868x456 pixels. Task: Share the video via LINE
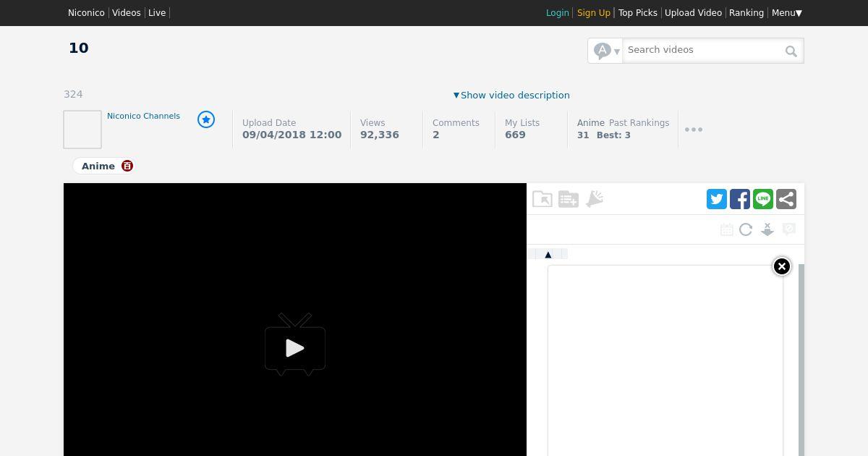(763, 199)
